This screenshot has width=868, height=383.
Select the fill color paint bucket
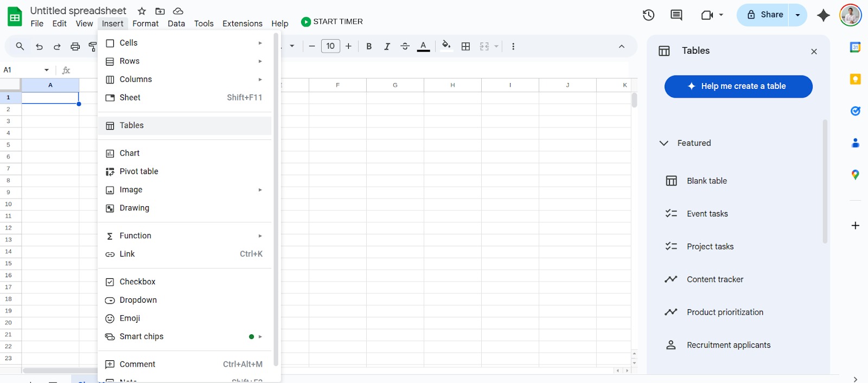[x=446, y=46]
